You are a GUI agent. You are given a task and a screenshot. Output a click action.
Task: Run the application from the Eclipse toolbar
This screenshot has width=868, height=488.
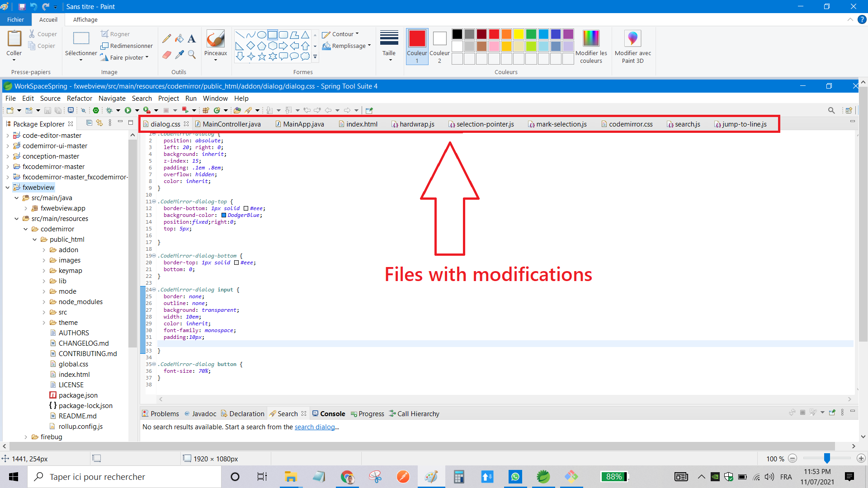128,110
